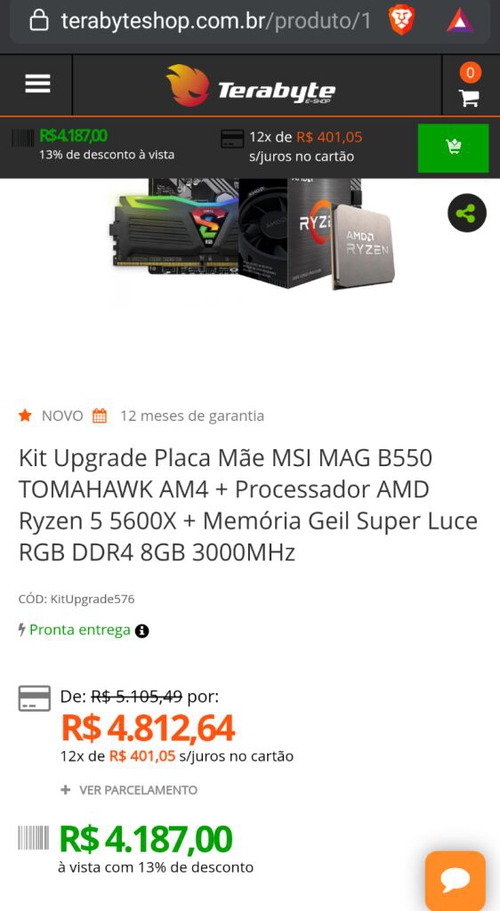Viewport: 500px width, 911px height.
Task: Open the shopping cart icon
Action: tap(469, 98)
